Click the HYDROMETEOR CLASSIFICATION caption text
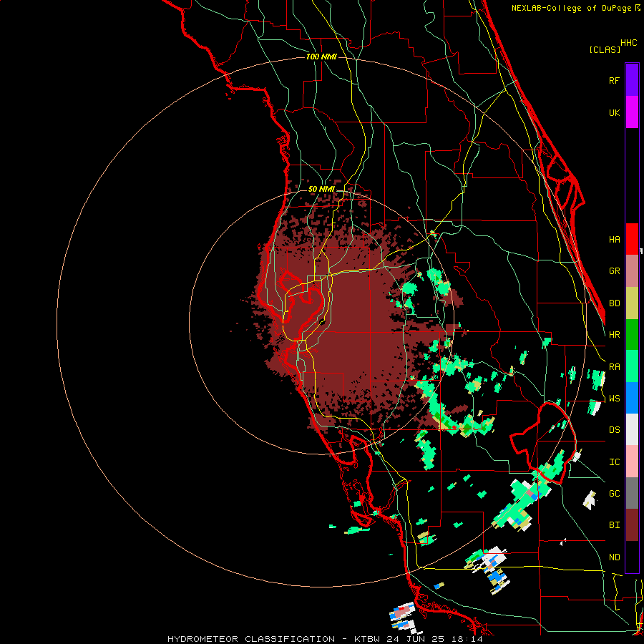The image size is (644, 644). coord(251,639)
